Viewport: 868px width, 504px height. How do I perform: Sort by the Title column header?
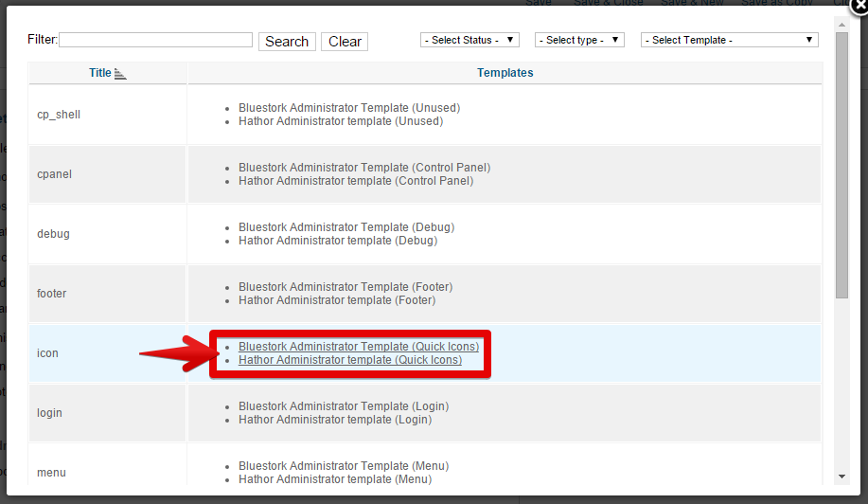[100, 73]
